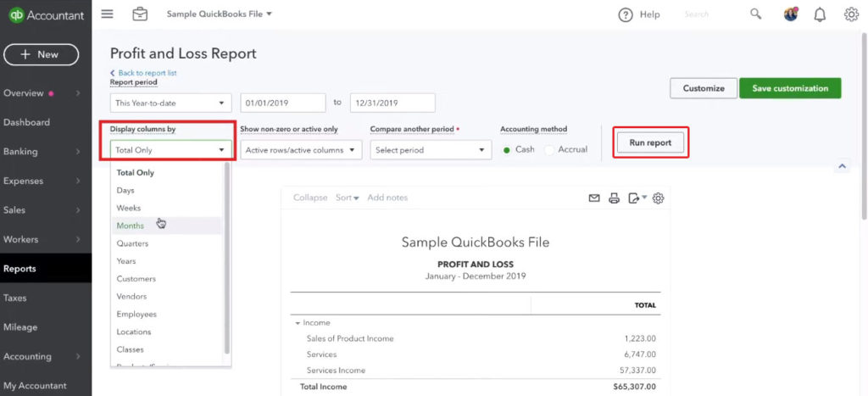Viewport: 868px width, 396px height.
Task: Email the report using envelope icon
Action: (x=594, y=198)
